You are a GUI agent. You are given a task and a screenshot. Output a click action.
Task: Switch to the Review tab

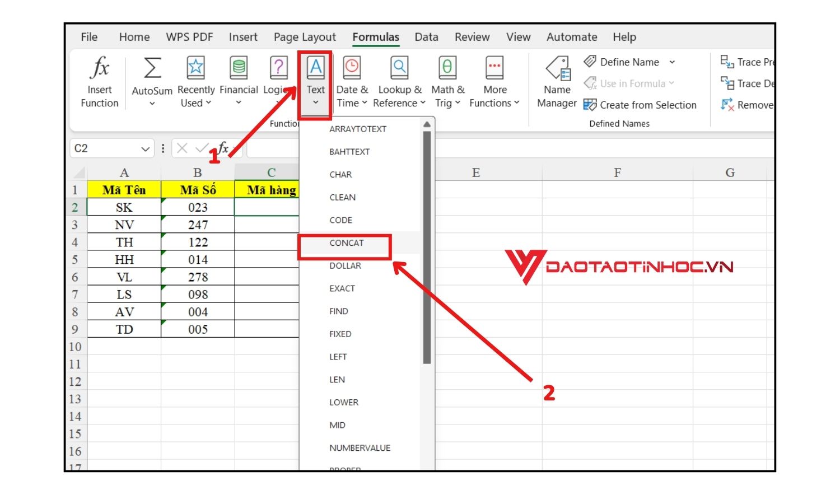pos(472,37)
